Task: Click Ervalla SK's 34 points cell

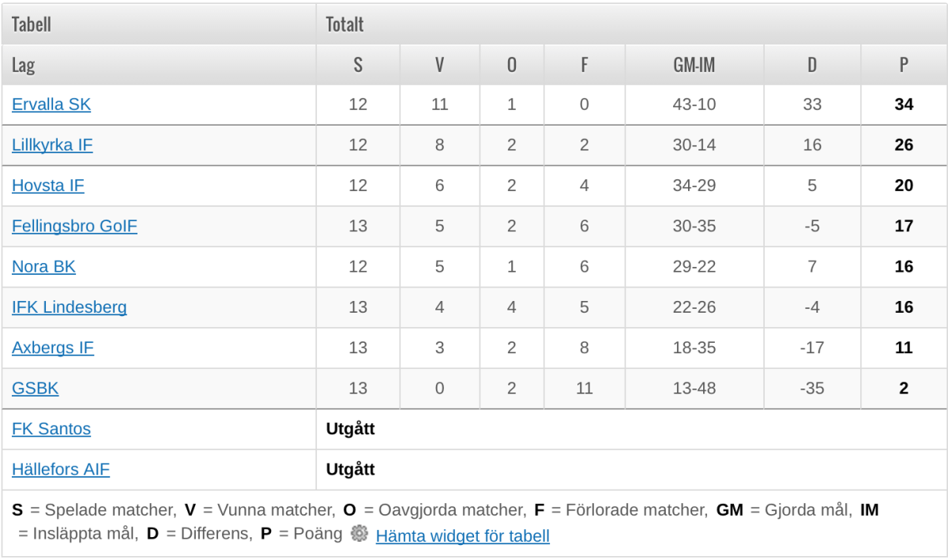Action: pos(904,104)
